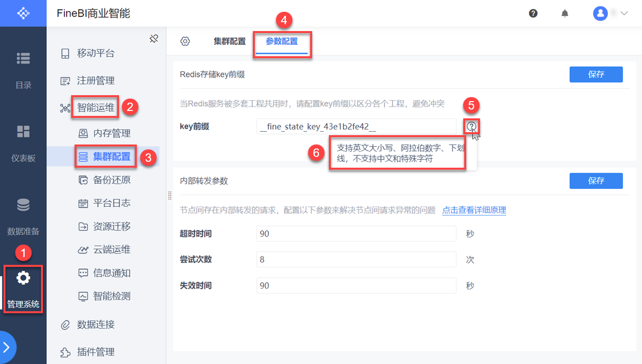This screenshot has height=364, width=642.
Task: Click the 智能运维 network icon
Action: pyautogui.click(x=65, y=108)
